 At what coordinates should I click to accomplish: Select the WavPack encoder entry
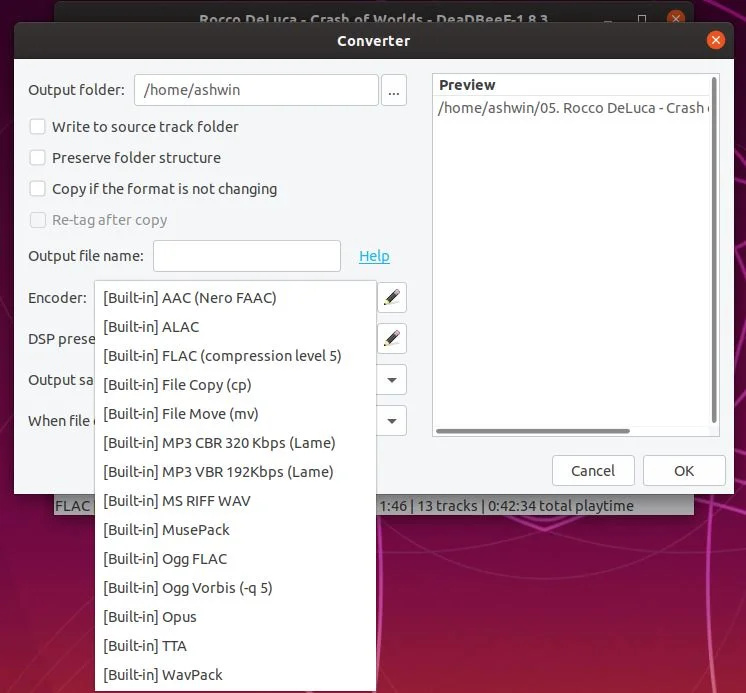click(x=163, y=675)
